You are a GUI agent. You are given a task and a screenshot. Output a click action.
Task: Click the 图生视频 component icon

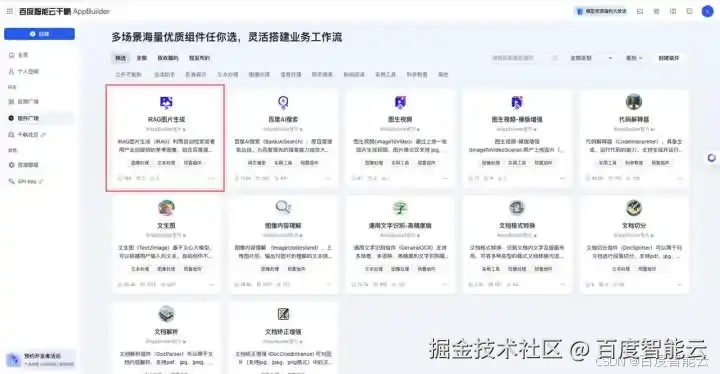coord(400,102)
